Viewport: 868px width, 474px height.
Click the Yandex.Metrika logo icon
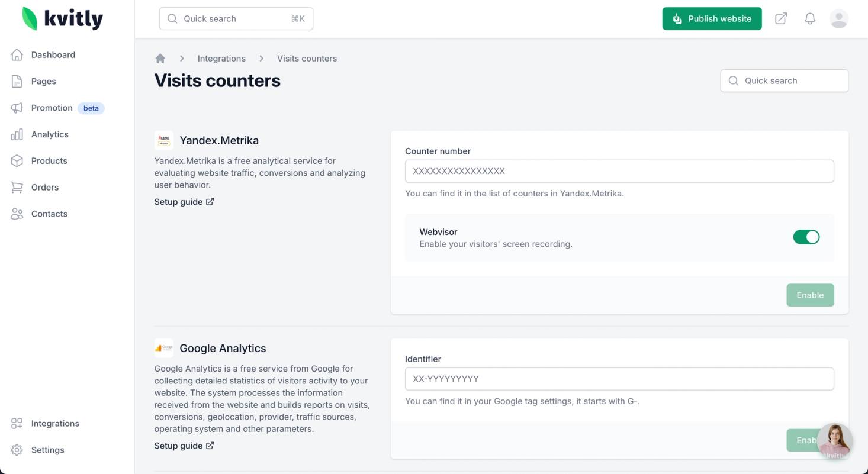pos(164,140)
